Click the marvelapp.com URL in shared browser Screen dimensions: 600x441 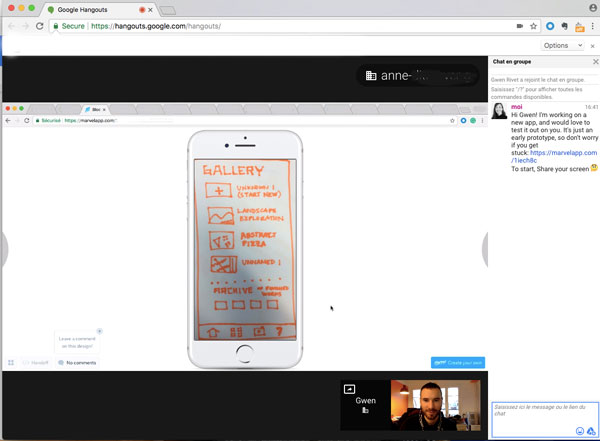(90, 121)
